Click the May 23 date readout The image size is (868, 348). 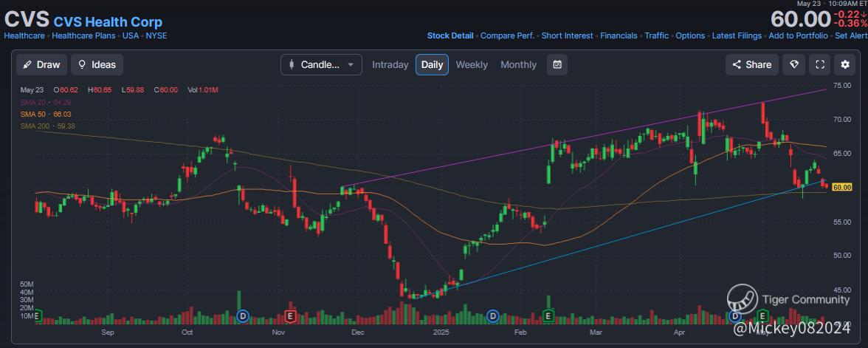point(32,90)
